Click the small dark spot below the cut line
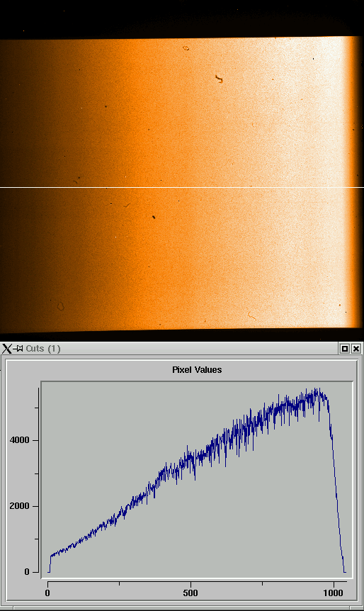 point(154,217)
